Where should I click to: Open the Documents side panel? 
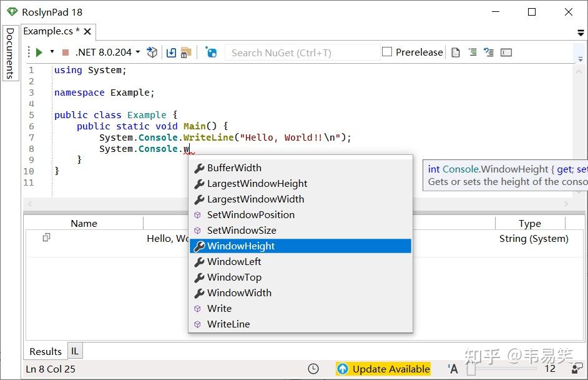point(9,53)
